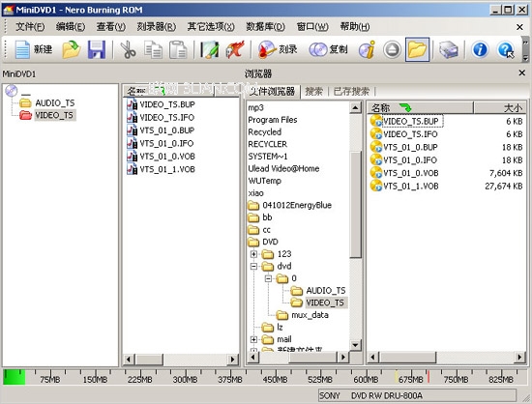Select the DVD folder in browser

tap(270, 242)
